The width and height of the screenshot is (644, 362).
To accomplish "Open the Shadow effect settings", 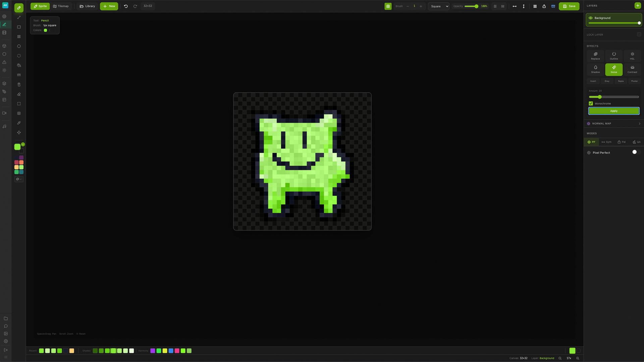I will point(595,69).
